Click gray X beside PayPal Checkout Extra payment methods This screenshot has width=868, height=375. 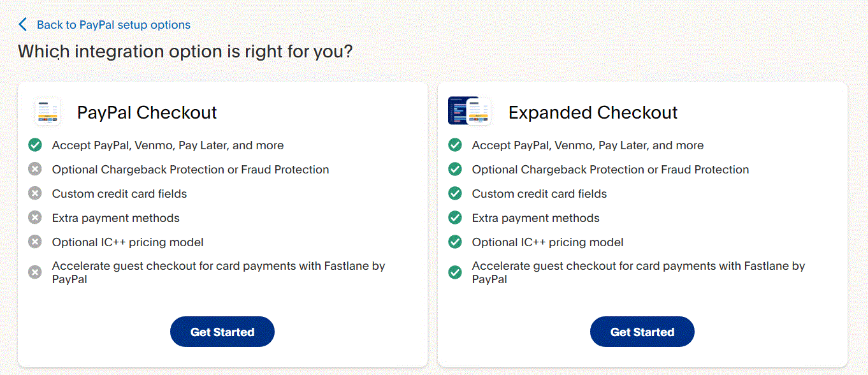coord(35,218)
